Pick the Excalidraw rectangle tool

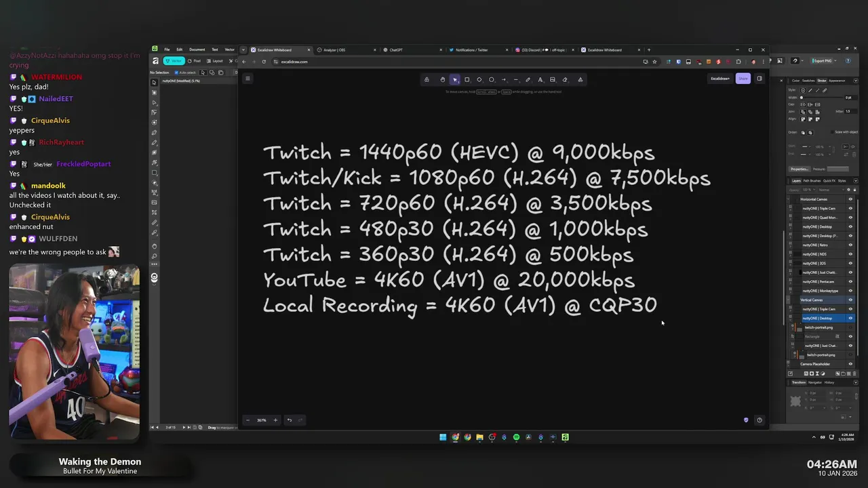(x=467, y=79)
